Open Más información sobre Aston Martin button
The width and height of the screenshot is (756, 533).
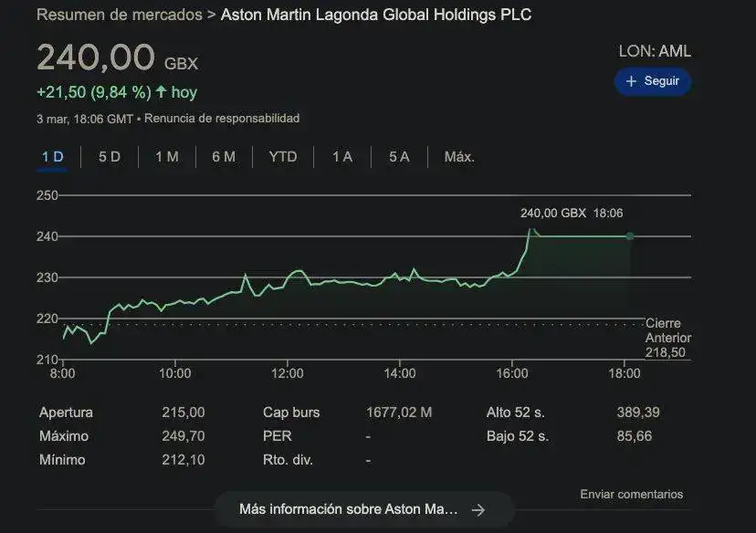tap(364, 509)
